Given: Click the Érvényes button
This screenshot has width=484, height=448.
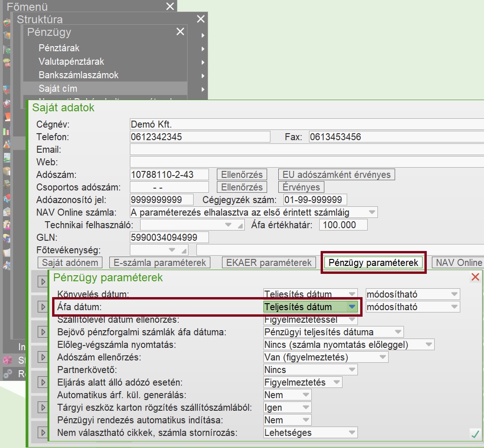Looking at the screenshot, I should [301, 187].
